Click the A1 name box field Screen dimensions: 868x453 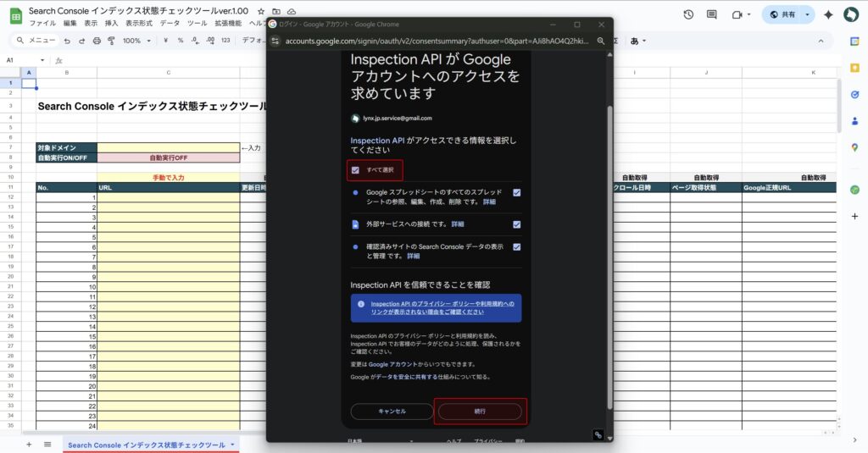click(21, 60)
